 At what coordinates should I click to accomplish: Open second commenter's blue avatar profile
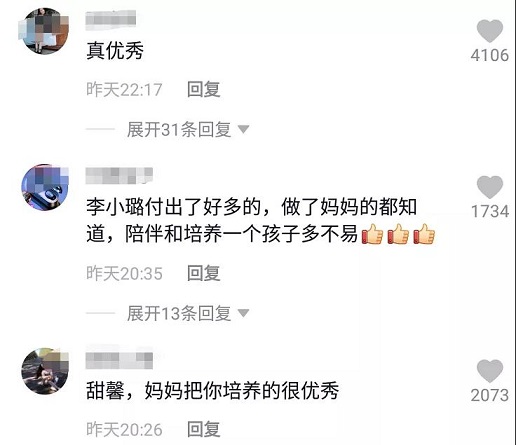[45, 187]
